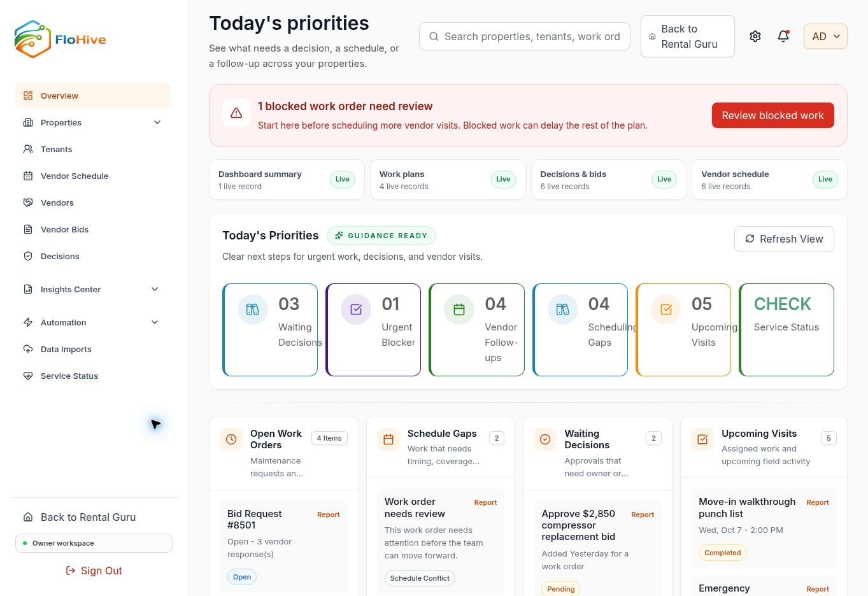Image resolution: width=868 pixels, height=596 pixels.
Task: Expand the Automation submenu chevron
Action: tap(155, 322)
